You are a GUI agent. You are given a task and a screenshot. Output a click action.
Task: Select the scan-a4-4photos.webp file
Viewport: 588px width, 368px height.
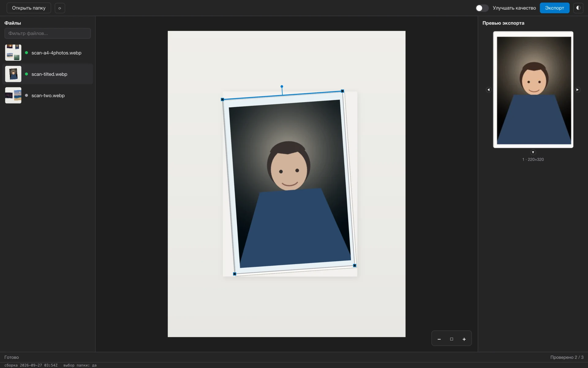[47, 53]
